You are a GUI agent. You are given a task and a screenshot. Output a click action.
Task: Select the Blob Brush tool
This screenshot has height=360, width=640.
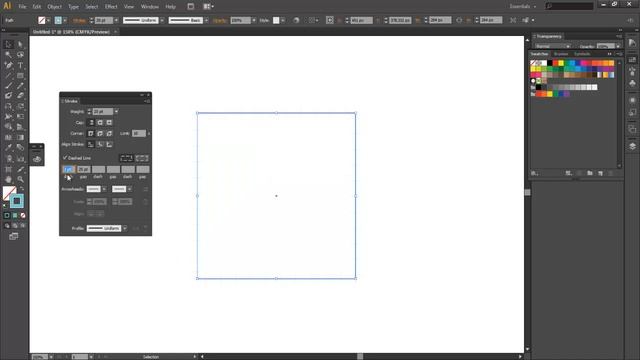(9, 96)
